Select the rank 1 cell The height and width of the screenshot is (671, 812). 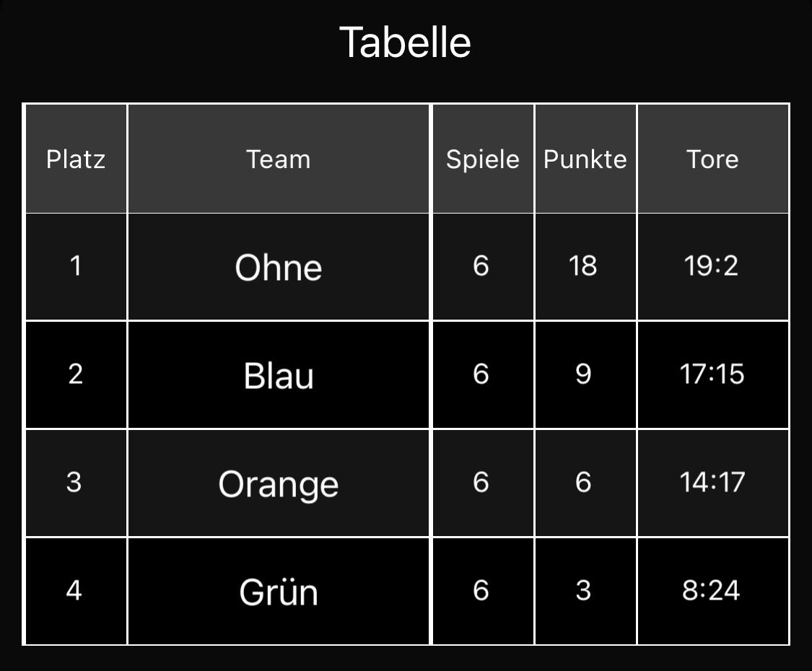point(76,266)
